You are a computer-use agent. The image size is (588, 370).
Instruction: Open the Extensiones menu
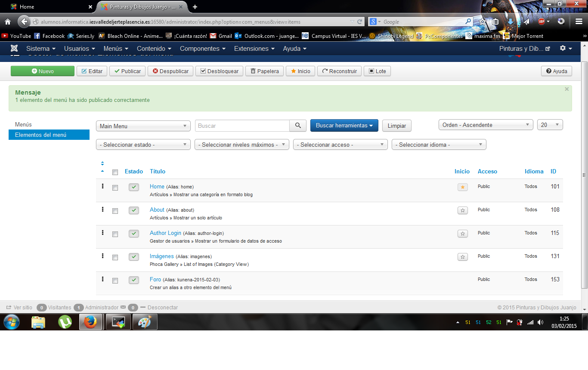(254, 49)
